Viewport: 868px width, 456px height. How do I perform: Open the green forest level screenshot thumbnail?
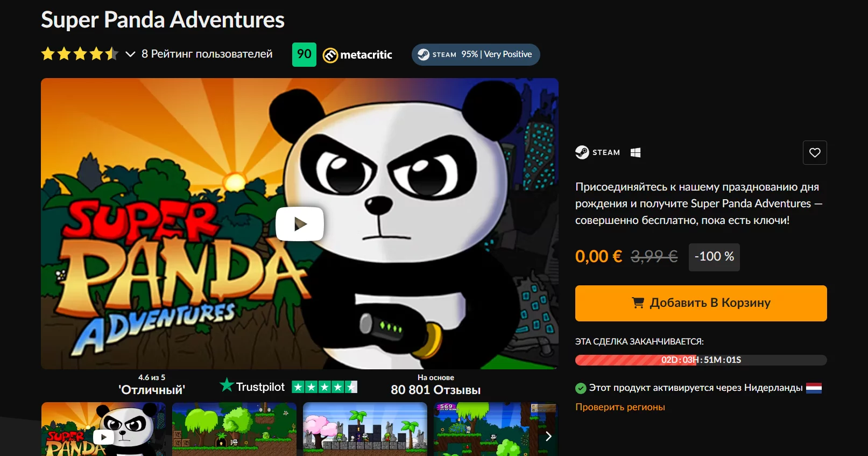[x=234, y=429]
